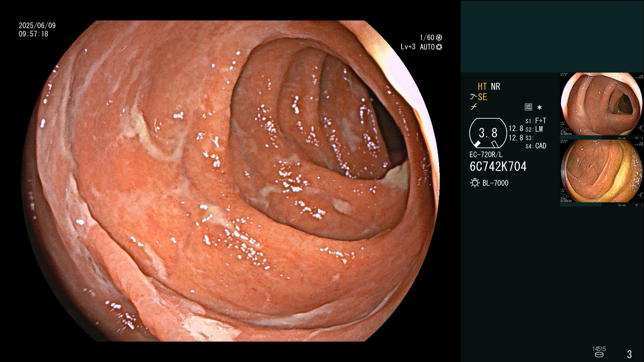Click the 14515 remaining storage count
The image size is (644, 362).
599,349
